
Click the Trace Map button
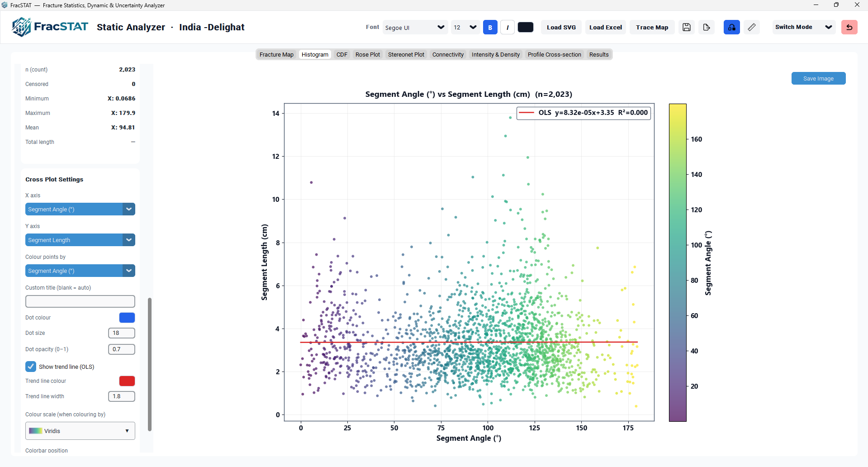(x=652, y=27)
